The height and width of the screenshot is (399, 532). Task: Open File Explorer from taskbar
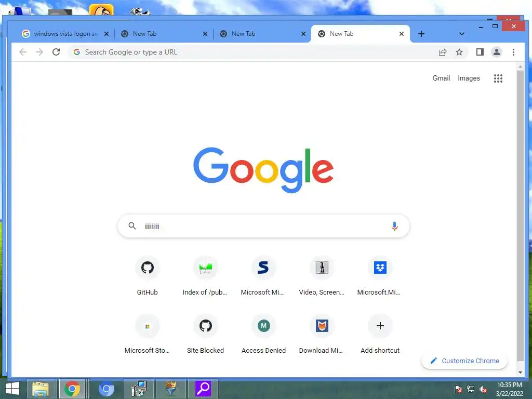coord(41,389)
